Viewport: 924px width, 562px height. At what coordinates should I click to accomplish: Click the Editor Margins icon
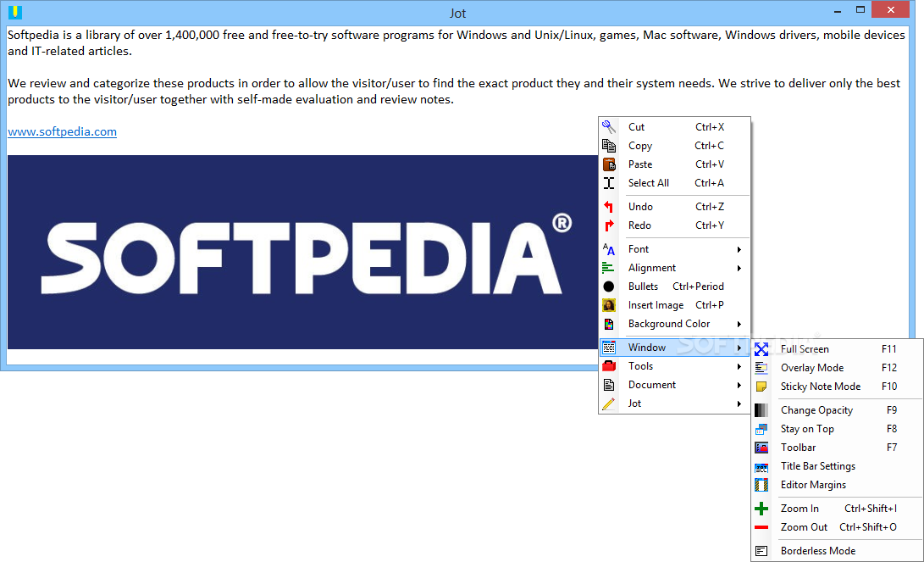[x=761, y=485]
